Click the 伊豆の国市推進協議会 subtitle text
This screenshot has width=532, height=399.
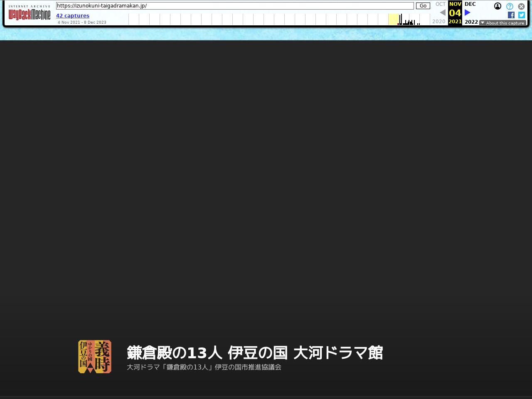(204, 367)
